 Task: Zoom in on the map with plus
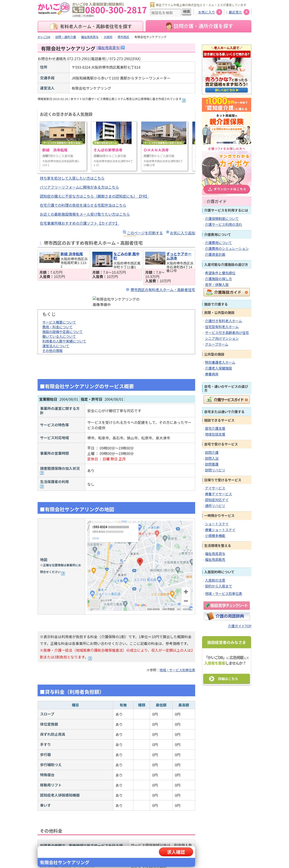click(x=186, y=592)
